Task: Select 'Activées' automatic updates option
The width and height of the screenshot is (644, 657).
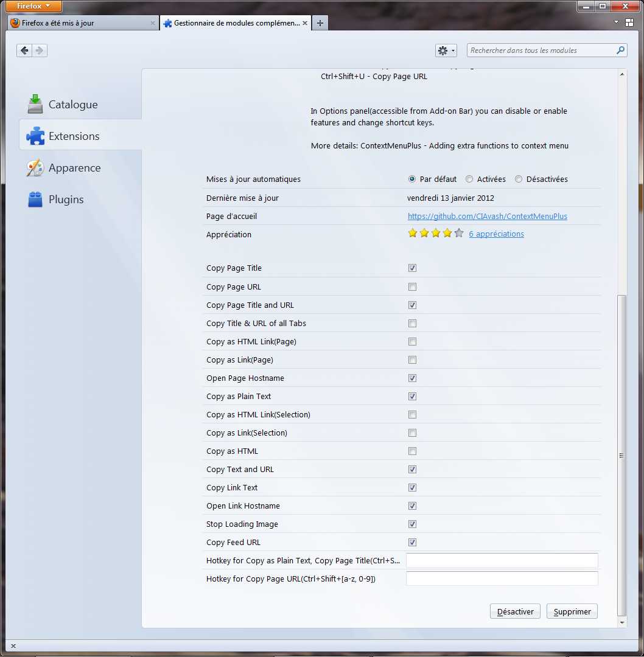Action: click(x=469, y=179)
